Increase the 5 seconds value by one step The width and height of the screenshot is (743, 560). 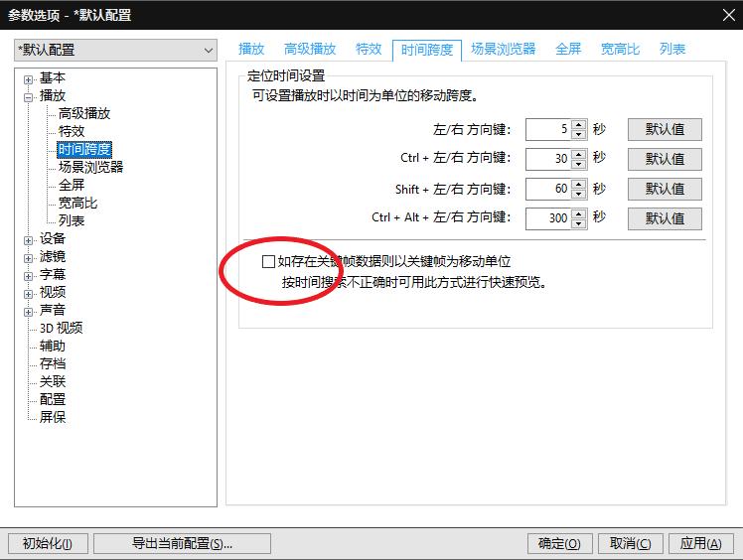pyautogui.click(x=578, y=124)
